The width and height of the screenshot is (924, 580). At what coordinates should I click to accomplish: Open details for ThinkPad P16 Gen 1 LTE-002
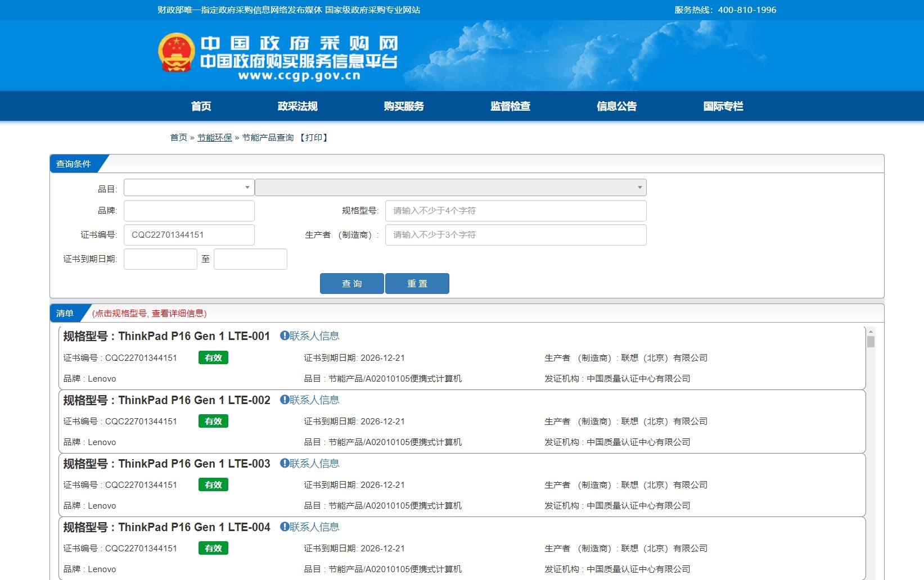[x=194, y=400]
